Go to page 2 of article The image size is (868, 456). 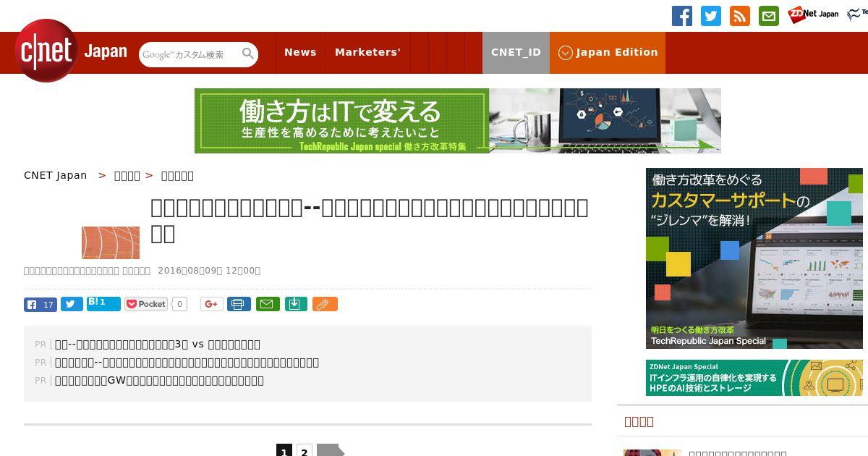[x=305, y=451]
